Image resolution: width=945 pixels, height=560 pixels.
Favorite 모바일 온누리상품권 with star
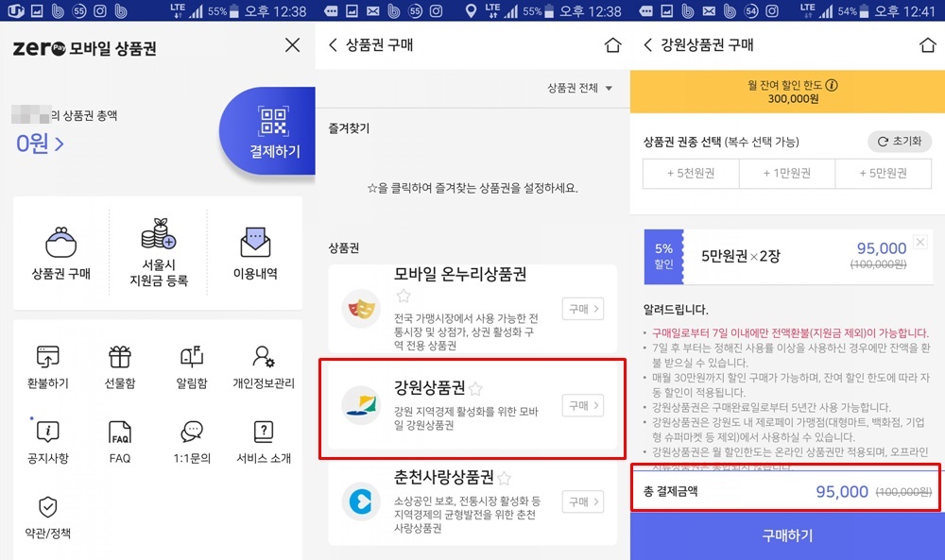click(x=404, y=296)
